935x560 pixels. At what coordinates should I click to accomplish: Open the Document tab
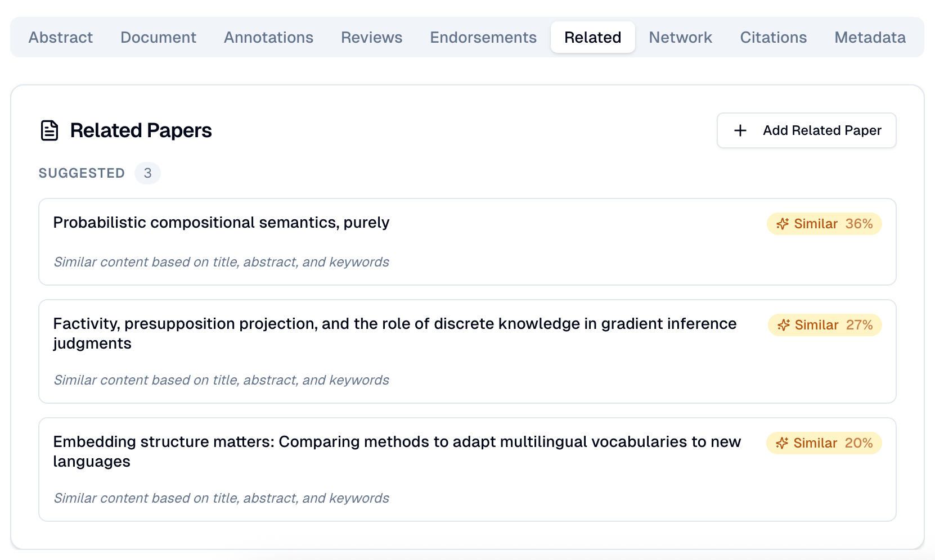(158, 37)
